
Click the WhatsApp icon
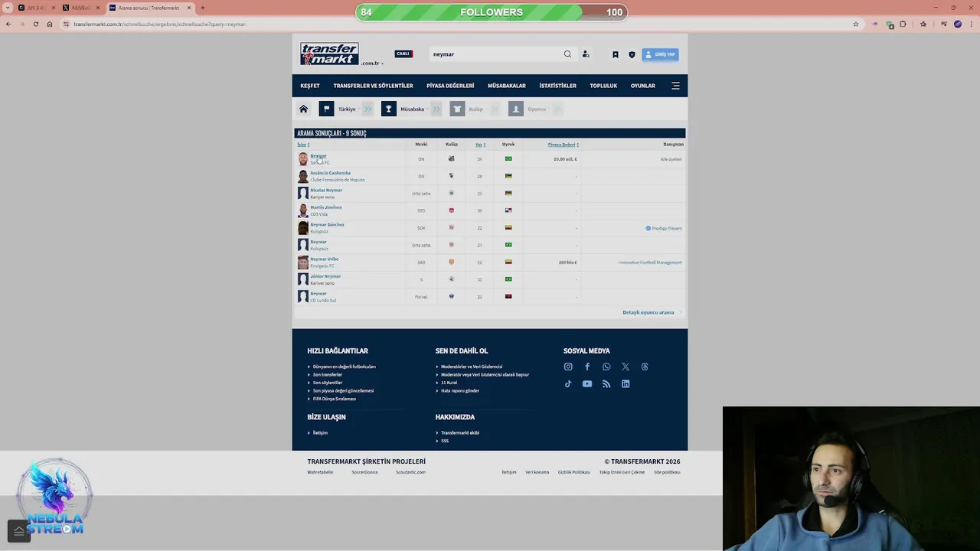(606, 367)
